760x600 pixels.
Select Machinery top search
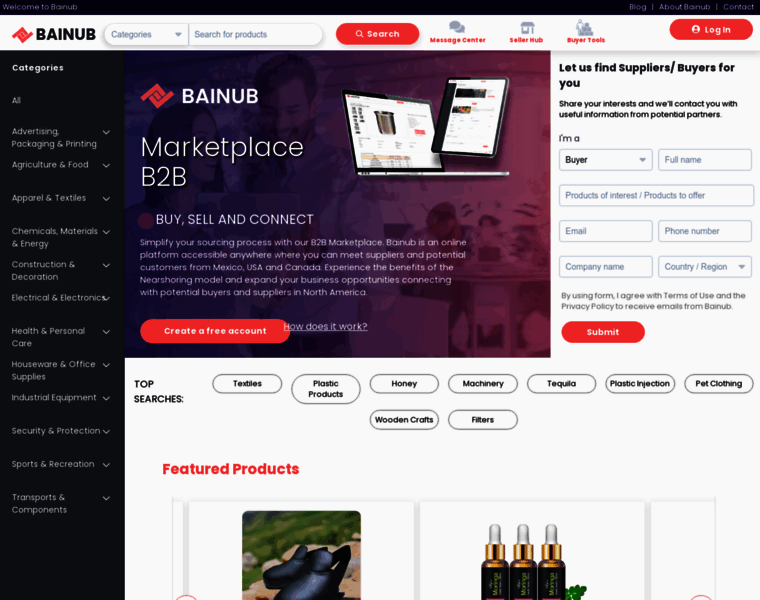483,384
